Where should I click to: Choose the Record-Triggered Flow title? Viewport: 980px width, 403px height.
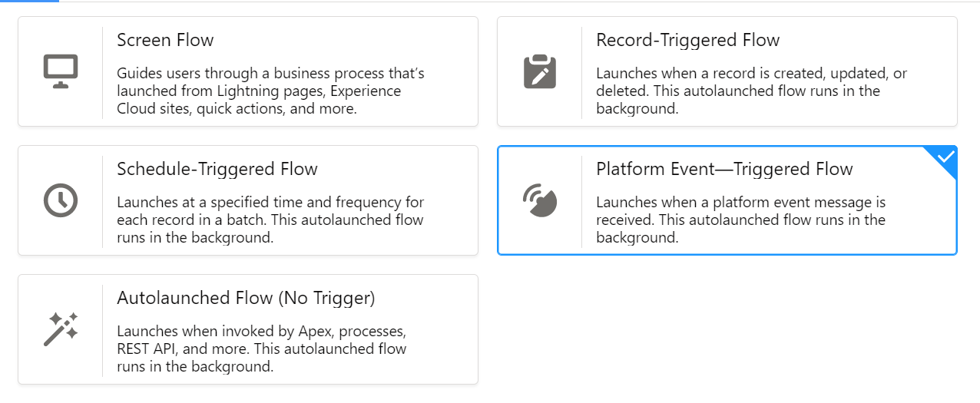click(687, 40)
